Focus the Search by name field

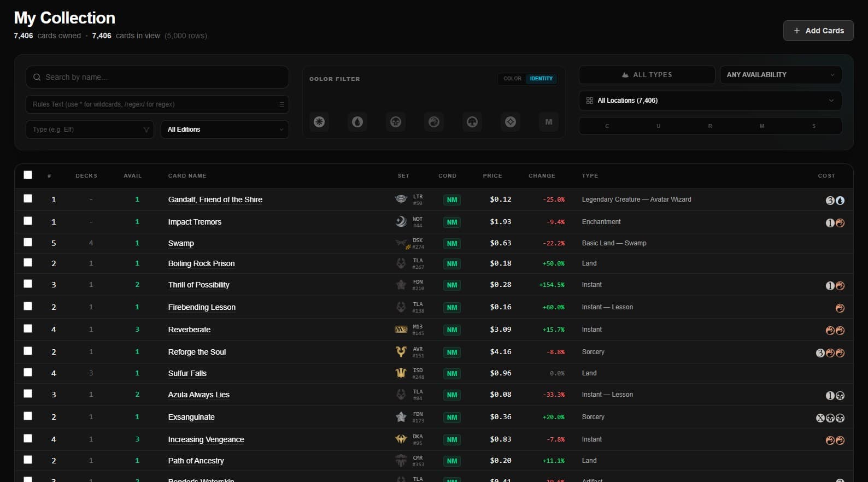(157, 77)
